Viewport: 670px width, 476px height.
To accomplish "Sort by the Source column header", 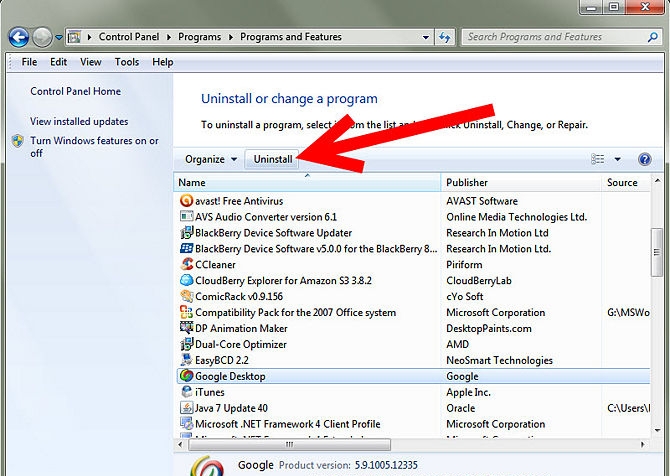I will tap(626, 182).
